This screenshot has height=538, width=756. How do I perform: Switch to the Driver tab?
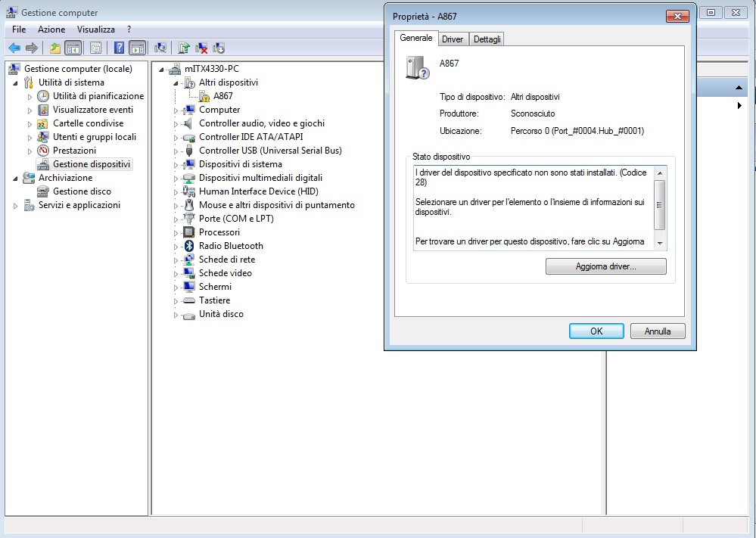(x=453, y=39)
